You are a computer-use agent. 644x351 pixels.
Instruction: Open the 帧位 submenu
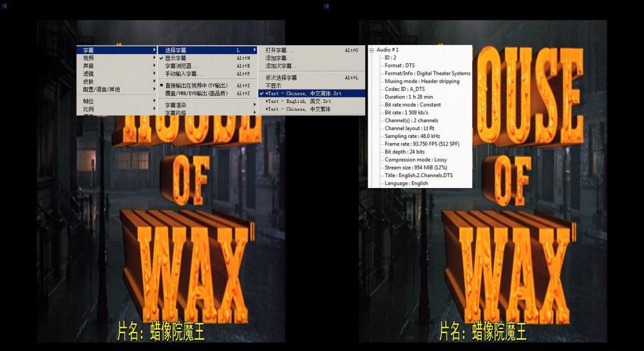[117, 101]
